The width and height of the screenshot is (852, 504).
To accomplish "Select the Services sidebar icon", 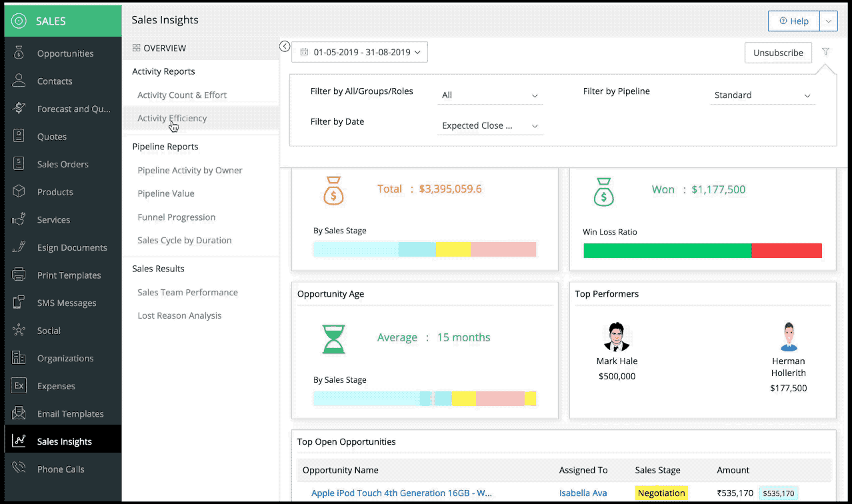I will tap(18, 219).
